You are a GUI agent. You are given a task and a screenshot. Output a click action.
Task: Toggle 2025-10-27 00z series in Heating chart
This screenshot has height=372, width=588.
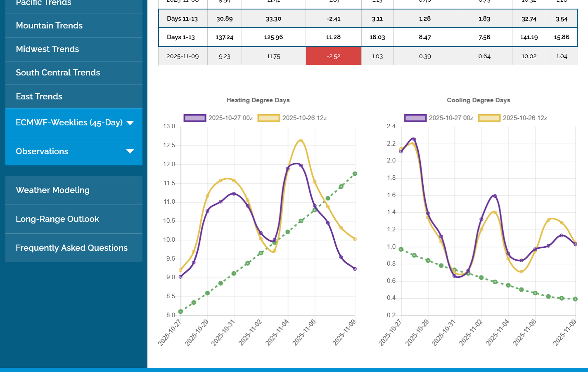(218, 118)
